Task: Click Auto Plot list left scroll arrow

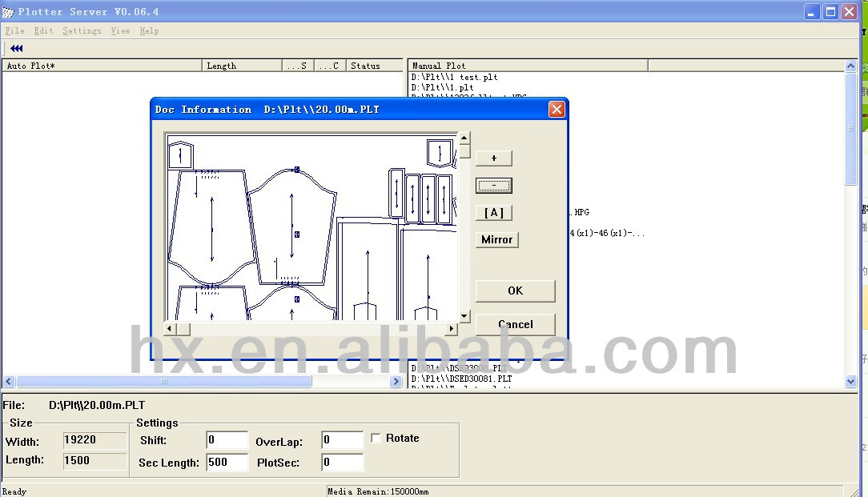Action: coord(8,381)
